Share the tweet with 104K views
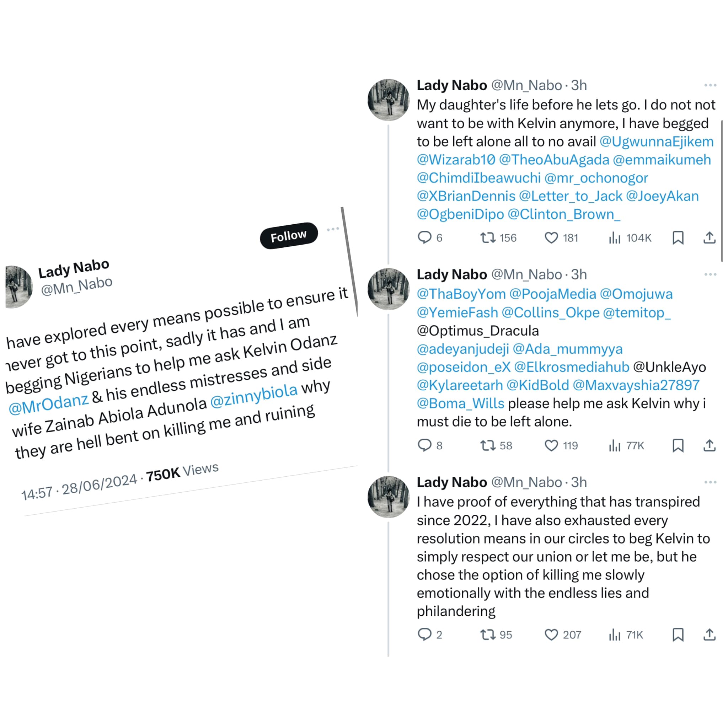The height and width of the screenshot is (728, 728). [709, 238]
